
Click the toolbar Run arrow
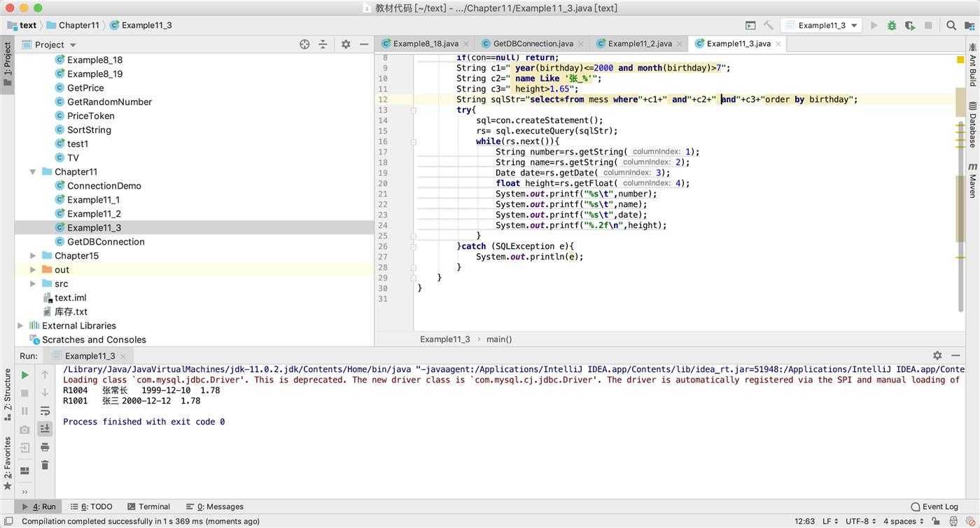pyautogui.click(x=874, y=25)
